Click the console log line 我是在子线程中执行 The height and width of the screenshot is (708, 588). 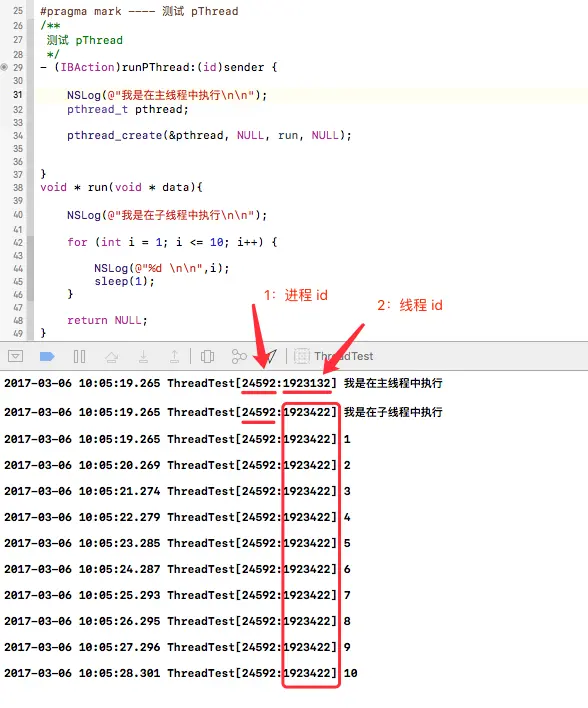[223, 412]
